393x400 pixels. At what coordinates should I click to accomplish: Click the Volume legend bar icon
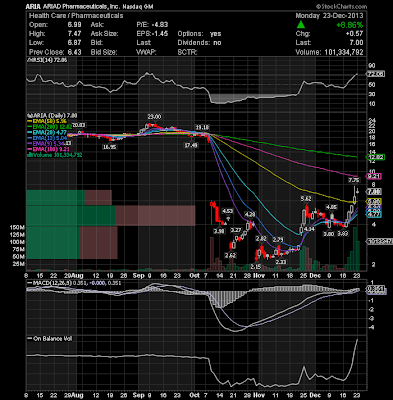[x=29, y=155]
